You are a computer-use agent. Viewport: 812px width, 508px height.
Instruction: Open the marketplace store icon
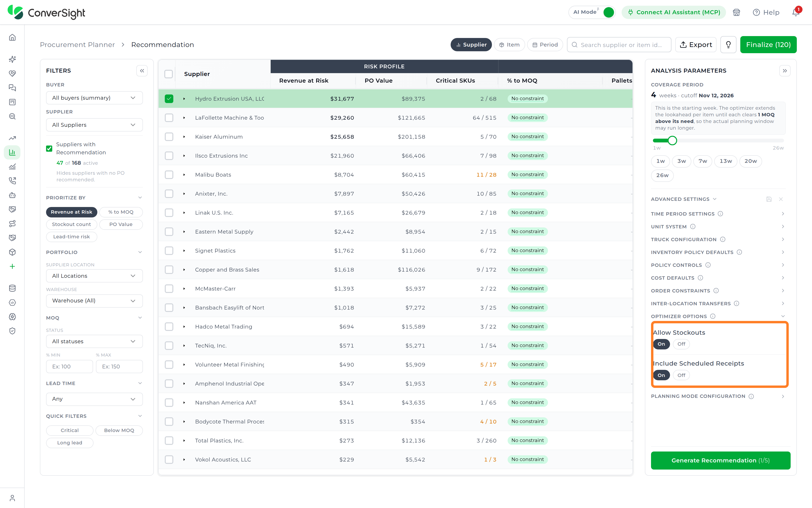coord(736,12)
